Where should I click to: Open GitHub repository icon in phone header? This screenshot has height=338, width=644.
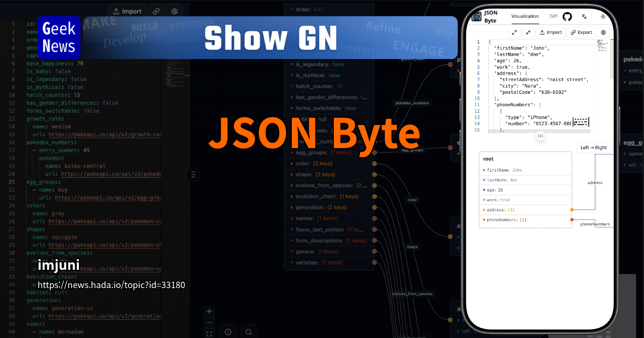click(x=567, y=17)
